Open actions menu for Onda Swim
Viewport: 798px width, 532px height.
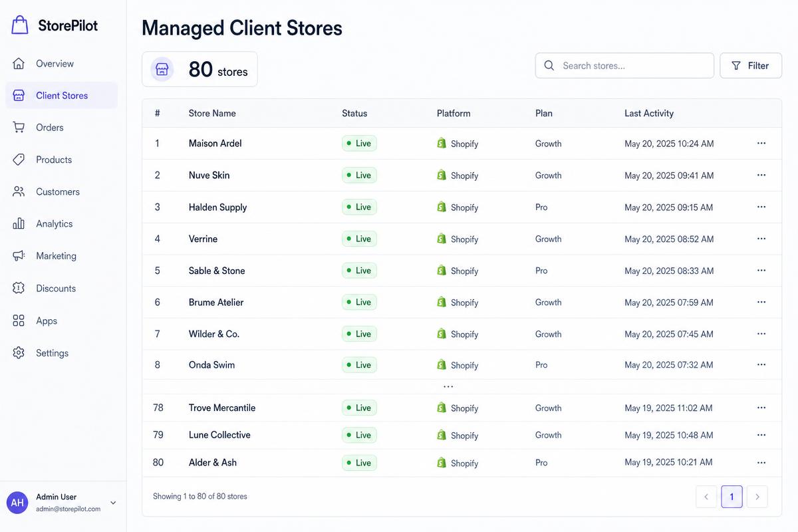[x=761, y=364]
